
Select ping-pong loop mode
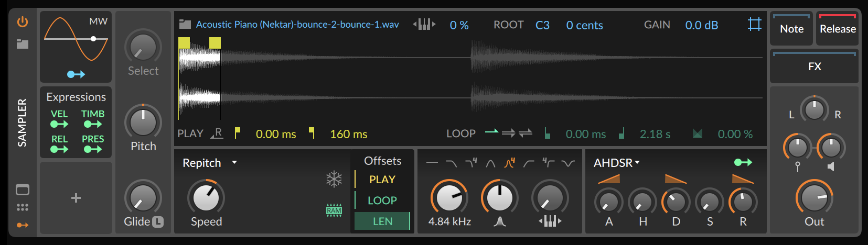(x=526, y=133)
